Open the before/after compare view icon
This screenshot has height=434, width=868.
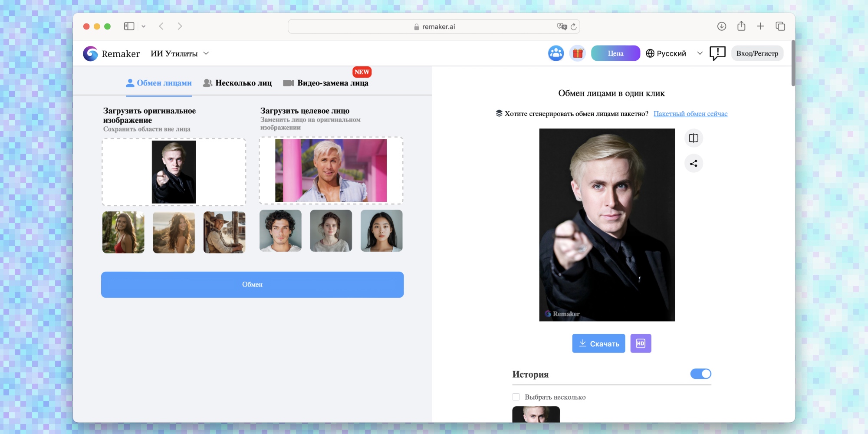694,138
